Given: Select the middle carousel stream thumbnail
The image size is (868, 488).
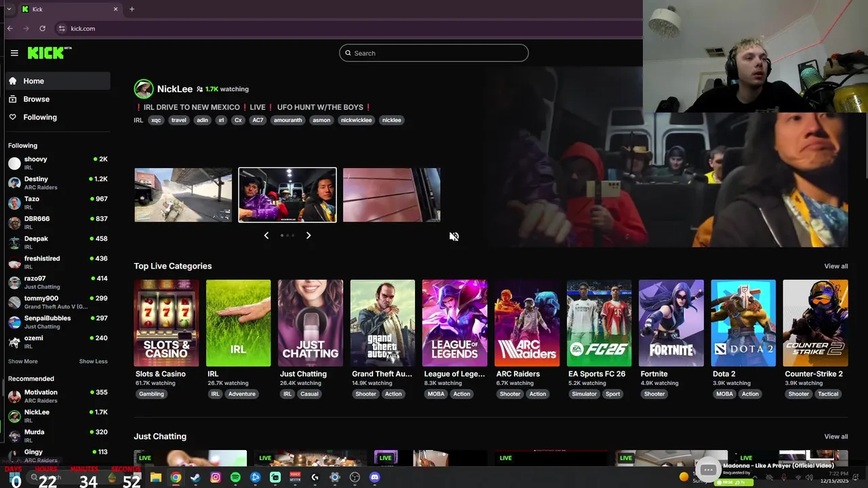Looking at the screenshot, I should point(288,195).
